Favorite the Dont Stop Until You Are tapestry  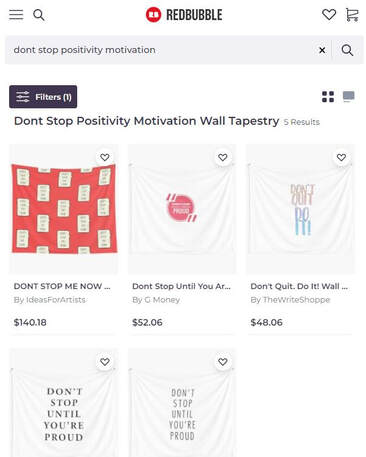click(x=223, y=157)
